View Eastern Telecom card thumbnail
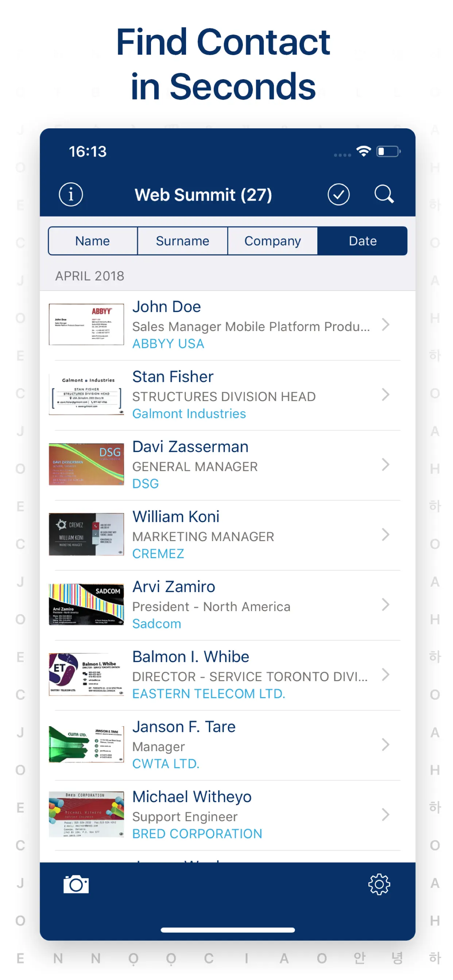 [86, 674]
